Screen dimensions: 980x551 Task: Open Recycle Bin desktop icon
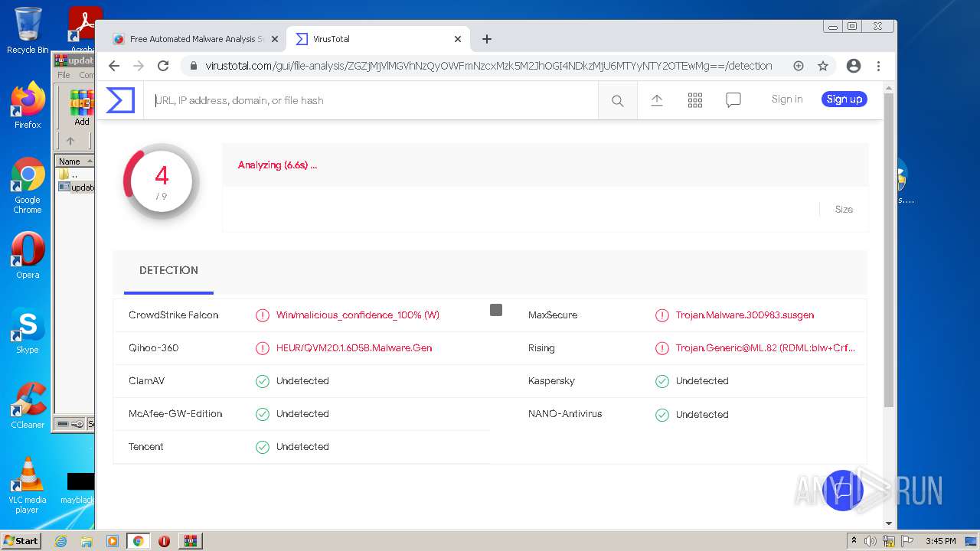[x=28, y=31]
